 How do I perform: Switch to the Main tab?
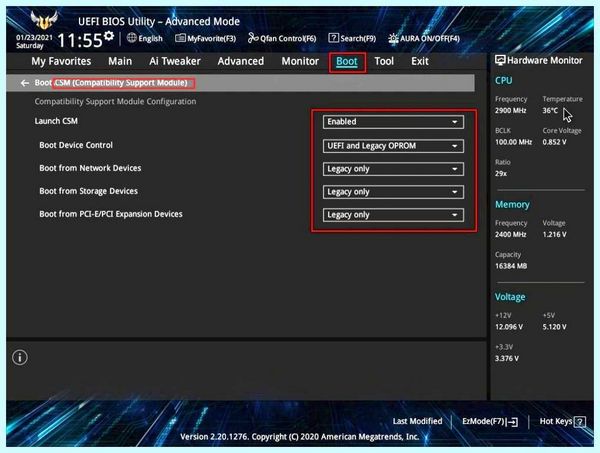120,61
